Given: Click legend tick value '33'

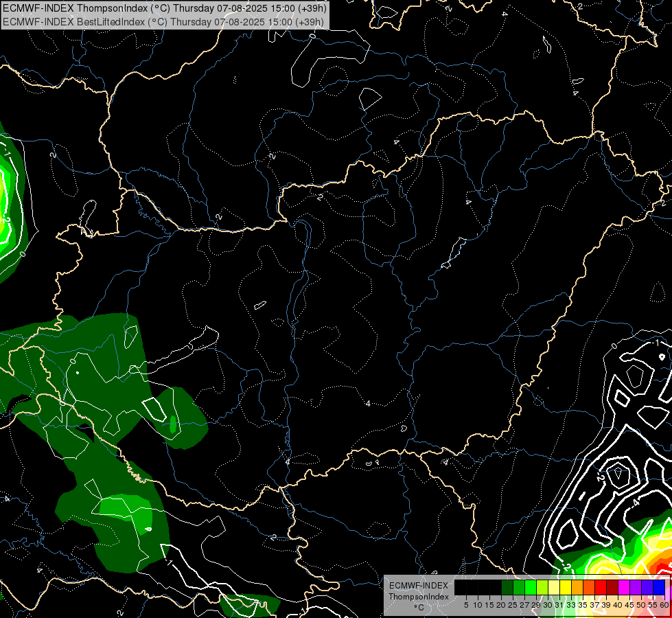Looking at the screenshot, I should 571,605.
